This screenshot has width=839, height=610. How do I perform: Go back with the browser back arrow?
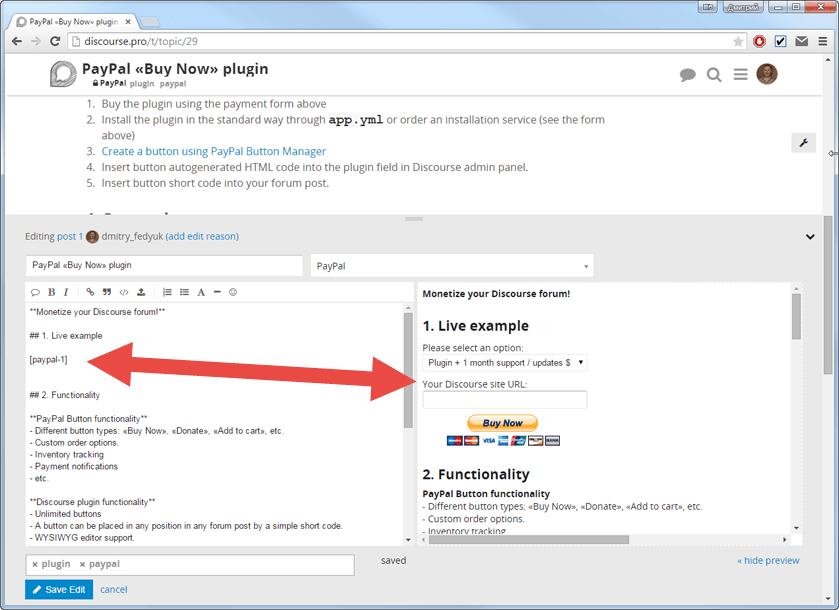tap(17, 41)
